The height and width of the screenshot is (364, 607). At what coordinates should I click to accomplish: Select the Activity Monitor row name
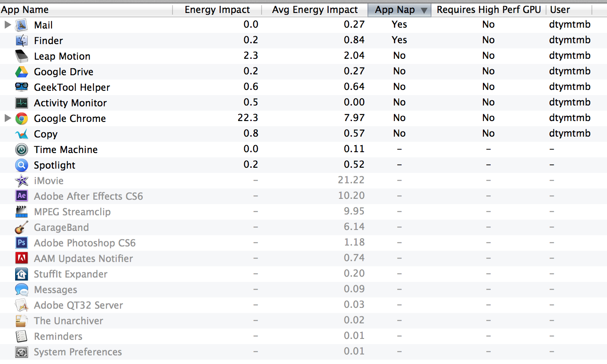[x=70, y=103]
